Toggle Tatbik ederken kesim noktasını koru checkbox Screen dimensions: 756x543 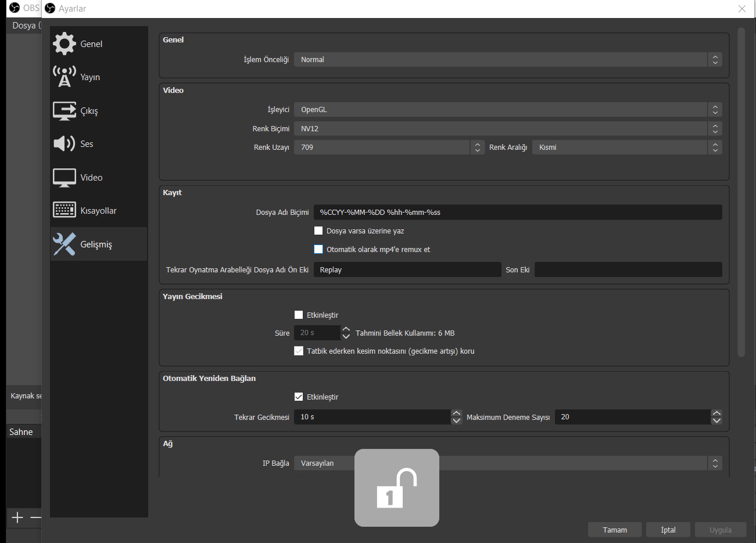(x=299, y=351)
